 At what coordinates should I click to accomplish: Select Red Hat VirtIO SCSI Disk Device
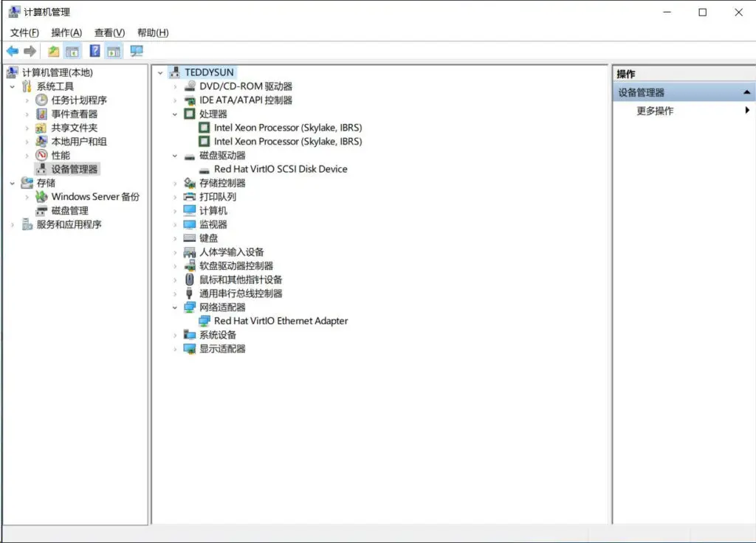click(x=281, y=169)
